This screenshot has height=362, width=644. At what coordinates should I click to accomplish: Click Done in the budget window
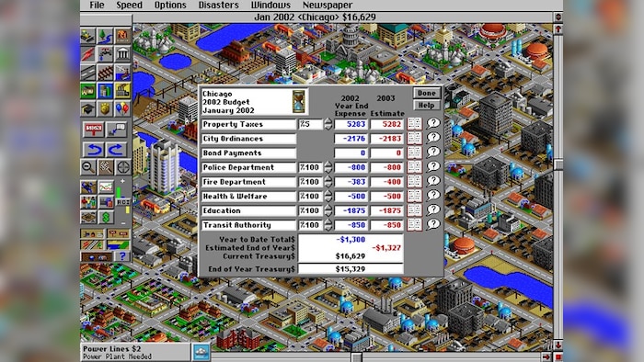pos(426,93)
